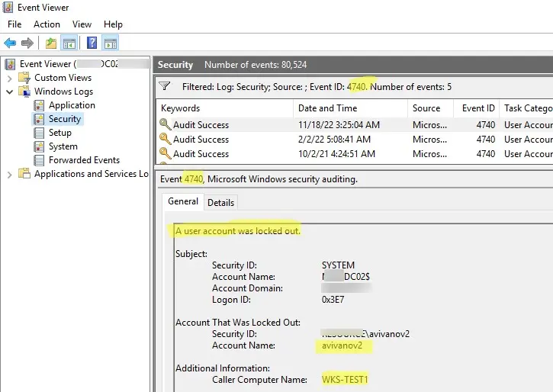Expand the Custom Views node
The width and height of the screenshot is (553, 392).
coord(10,78)
